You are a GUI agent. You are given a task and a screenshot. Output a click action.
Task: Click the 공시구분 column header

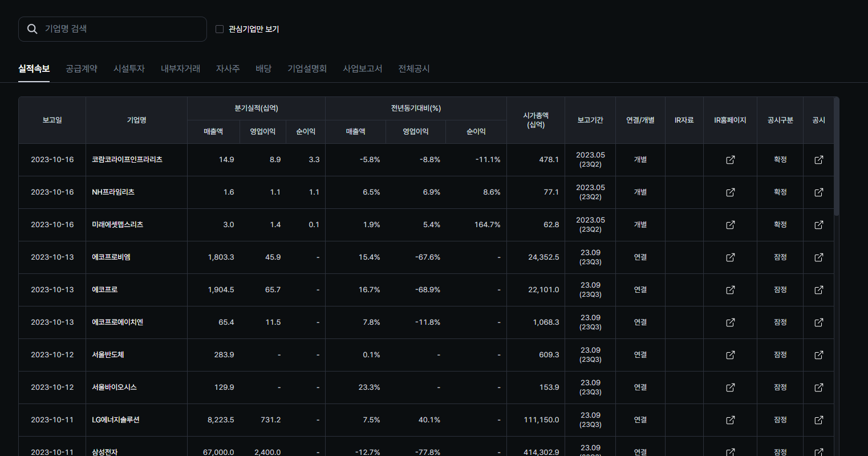780,120
